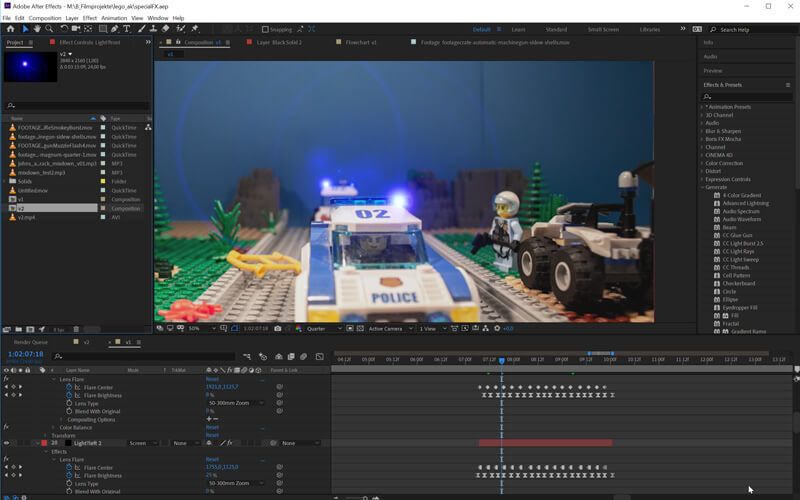Select the Rectangle shape tool
The height and width of the screenshot is (500, 800).
(x=103, y=29)
